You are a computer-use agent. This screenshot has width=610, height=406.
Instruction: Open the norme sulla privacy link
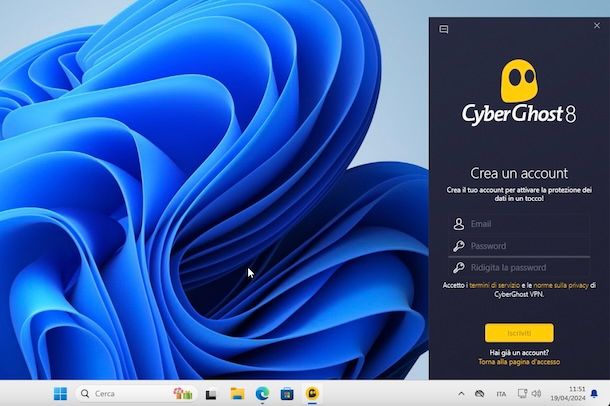[561, 285]
